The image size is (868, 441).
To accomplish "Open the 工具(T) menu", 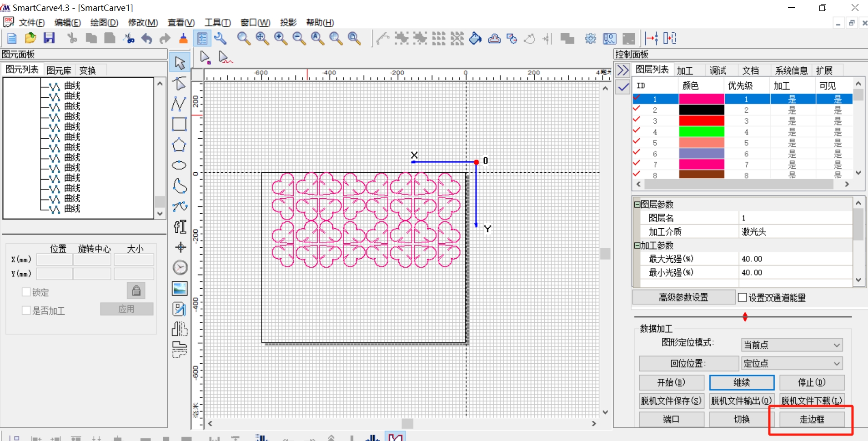I will (x=217, y=22).
